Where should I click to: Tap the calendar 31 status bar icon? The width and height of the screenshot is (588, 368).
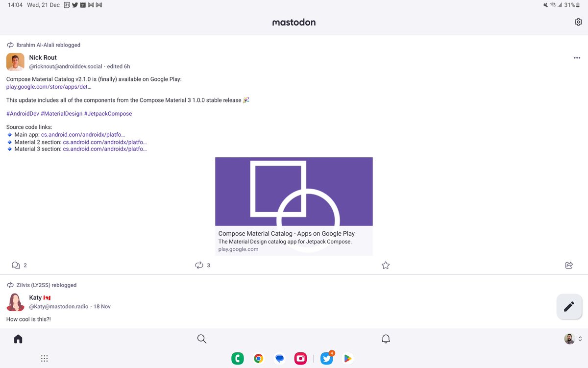coord(67,5)
